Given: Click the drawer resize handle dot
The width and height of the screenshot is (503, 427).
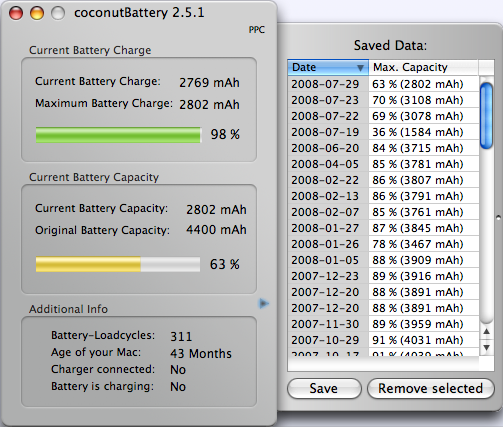Looking at the screenshot, I should click(x=499, y=218).
